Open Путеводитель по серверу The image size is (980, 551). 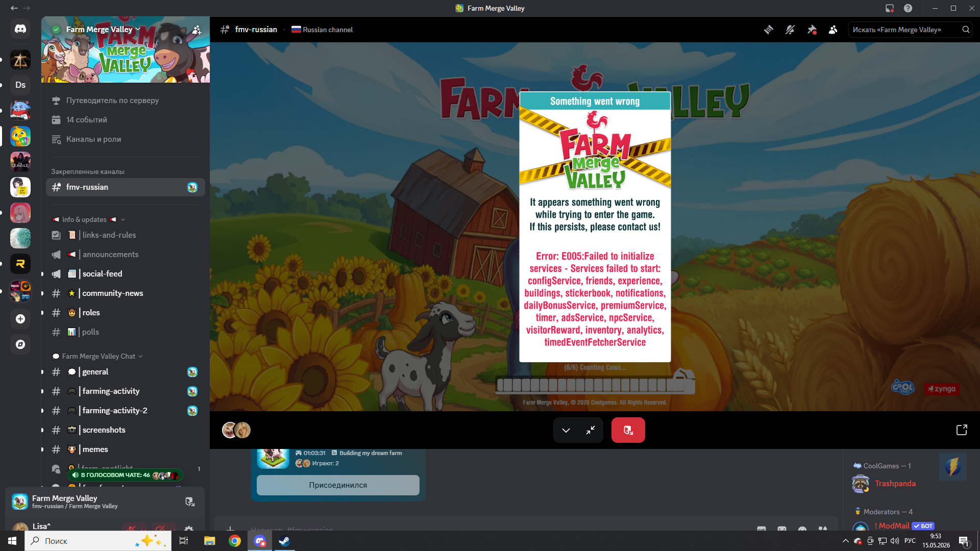click(x=126, y=101)
